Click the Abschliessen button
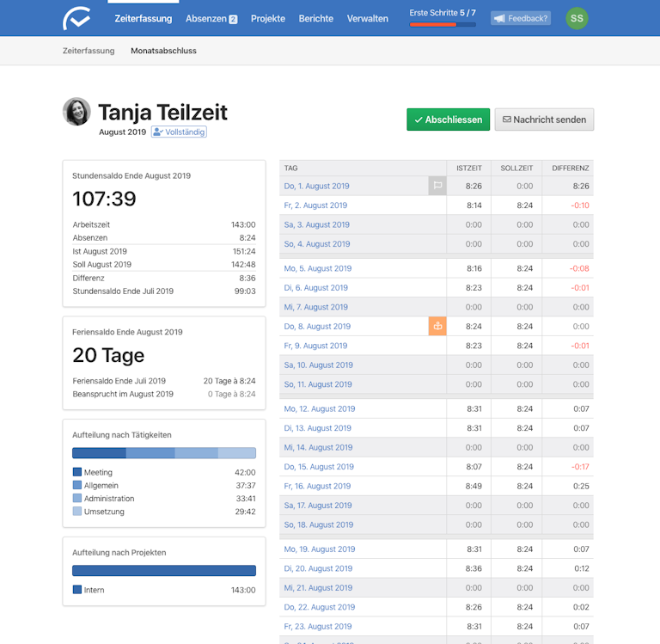The image size is (660, 644). (448, 120)
